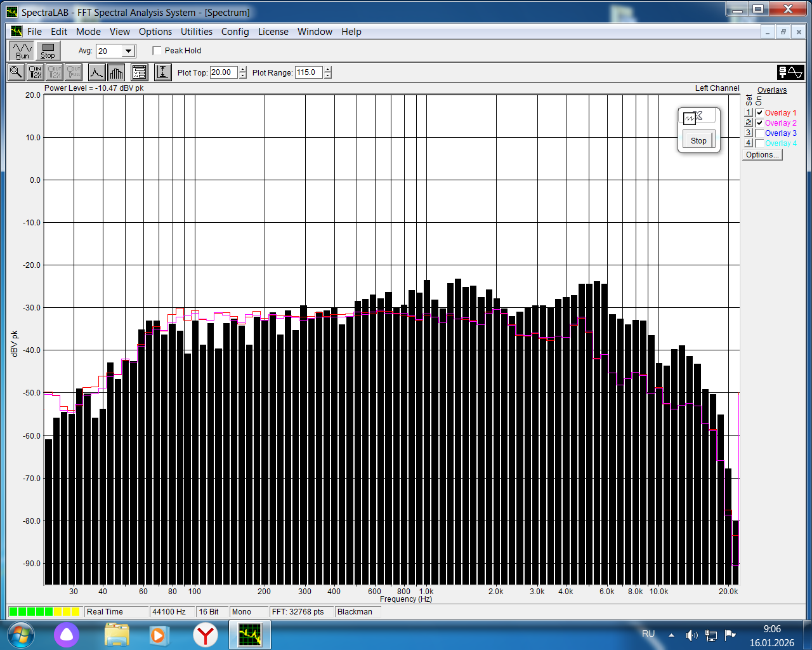Click Set button 1 for Overlay 1

[749, 113]
